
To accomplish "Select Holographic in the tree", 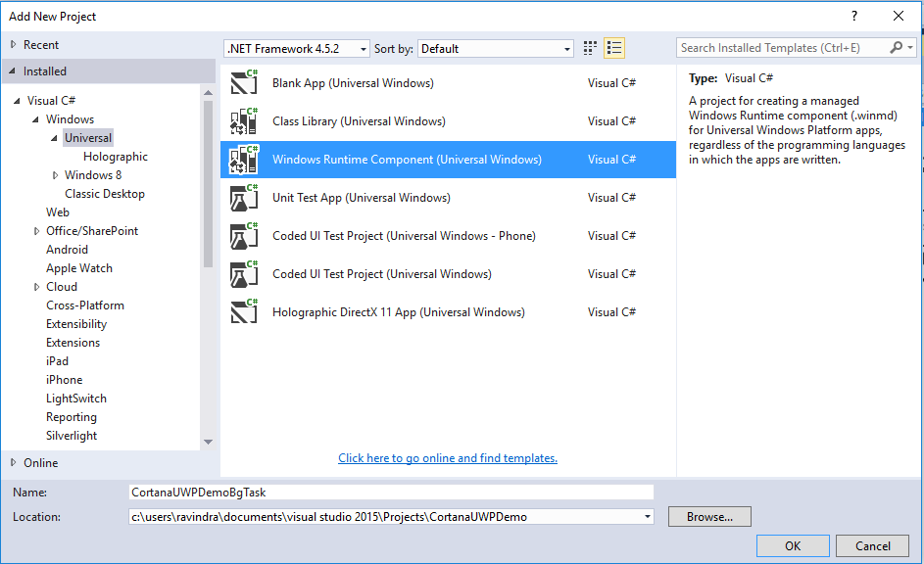I will click(116, 157).
